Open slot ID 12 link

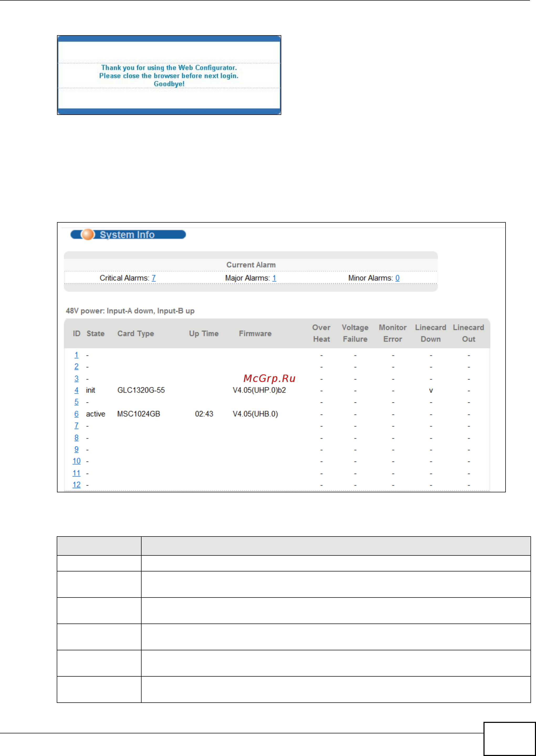point(76,484)
